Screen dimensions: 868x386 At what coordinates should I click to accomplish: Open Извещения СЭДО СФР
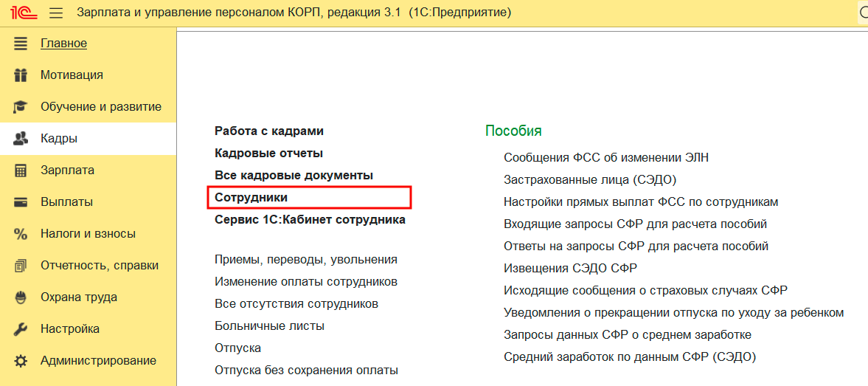pos(569,268)
